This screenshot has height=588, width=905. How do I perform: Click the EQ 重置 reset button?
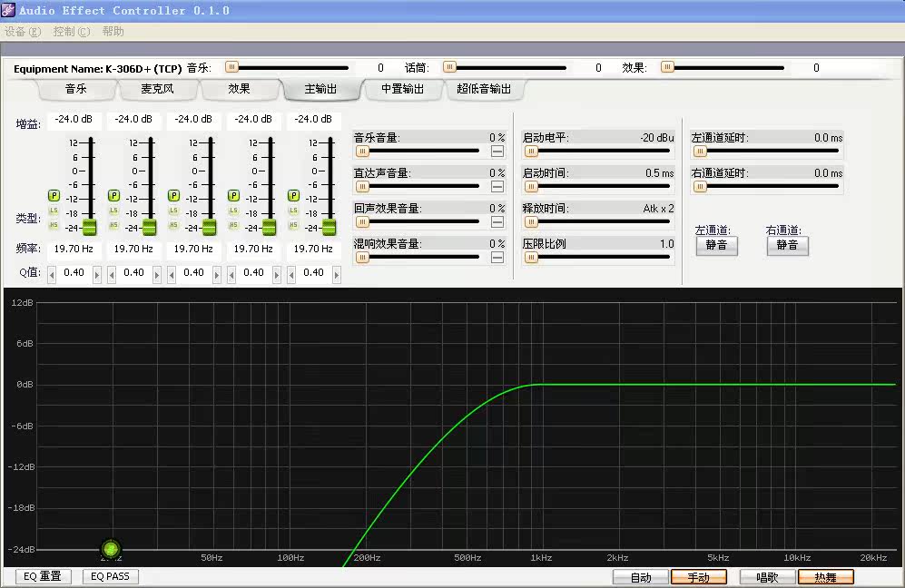pyautogui.click(x=43, y=577)
